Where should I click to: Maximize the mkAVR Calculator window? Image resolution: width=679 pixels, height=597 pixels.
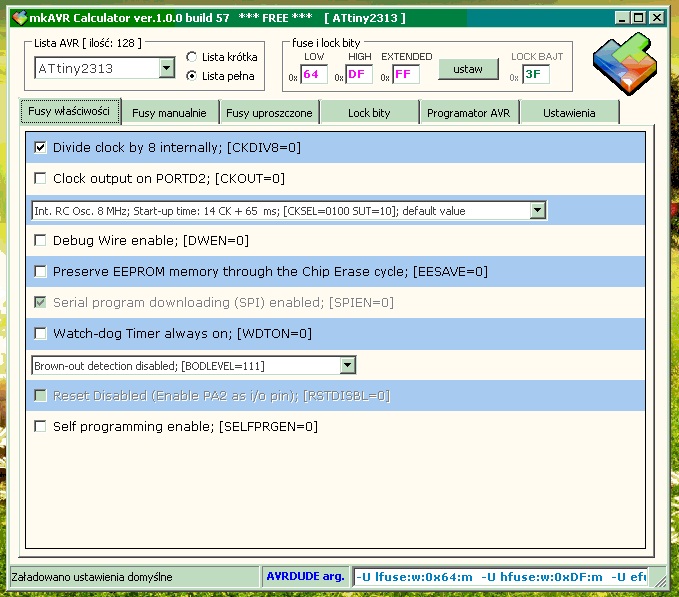point(639,18)
